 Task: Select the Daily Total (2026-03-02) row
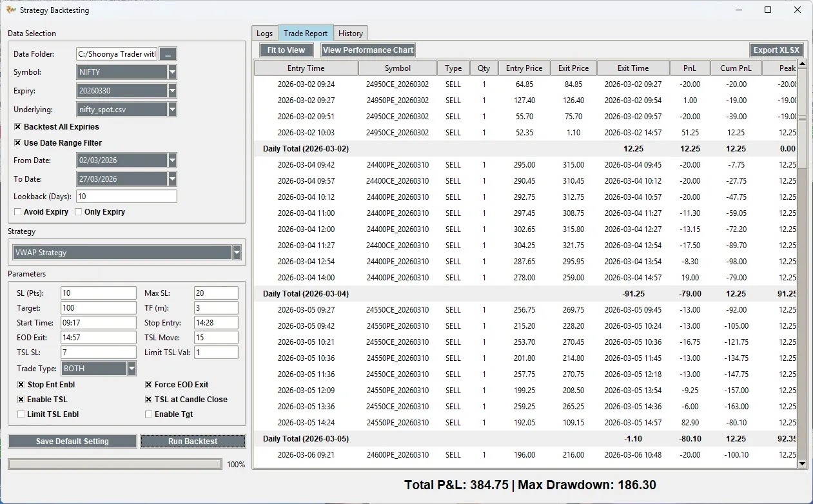(525, 149)
